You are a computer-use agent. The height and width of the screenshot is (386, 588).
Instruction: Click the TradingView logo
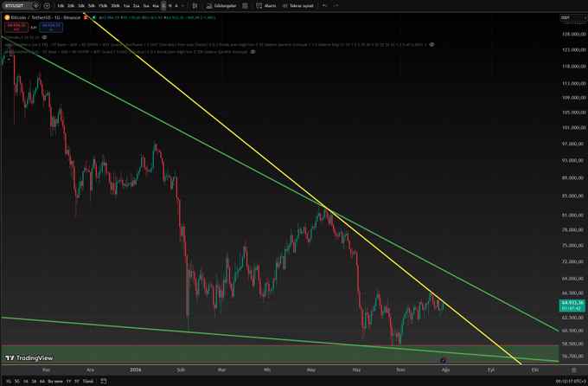(x=29, y=357)
